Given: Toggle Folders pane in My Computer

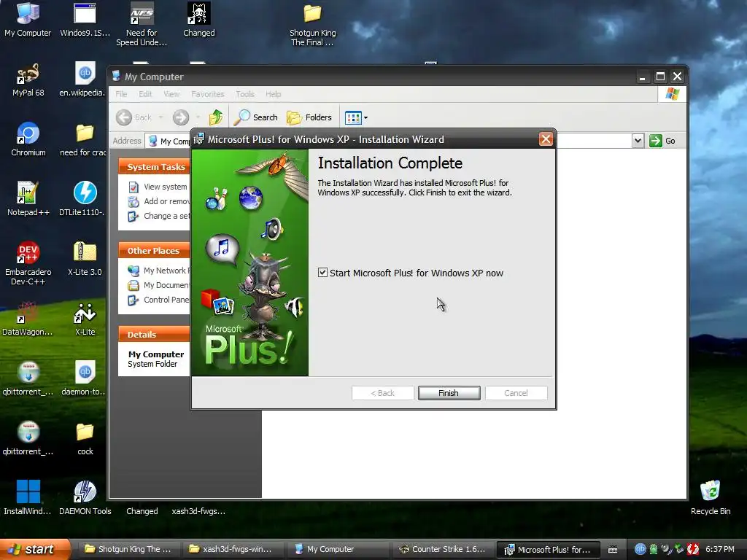Looking at the screenshot, I should point(309,117).
